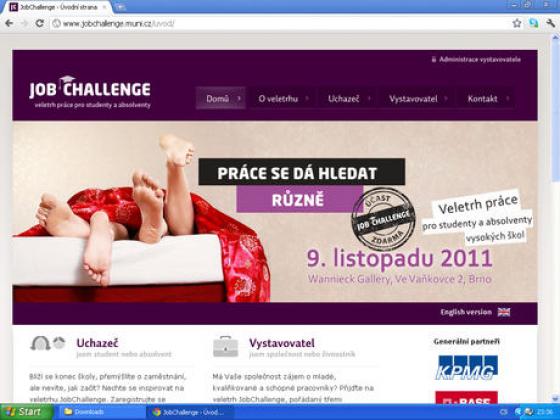
Task: Click the Wannieck Gallery address text
Action: [400, 279]
